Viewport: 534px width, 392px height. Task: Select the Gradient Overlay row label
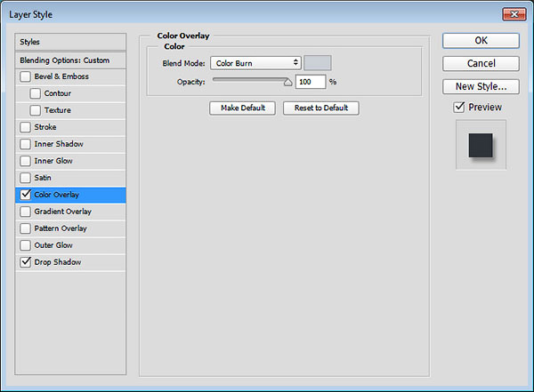[x=62, y=212]
